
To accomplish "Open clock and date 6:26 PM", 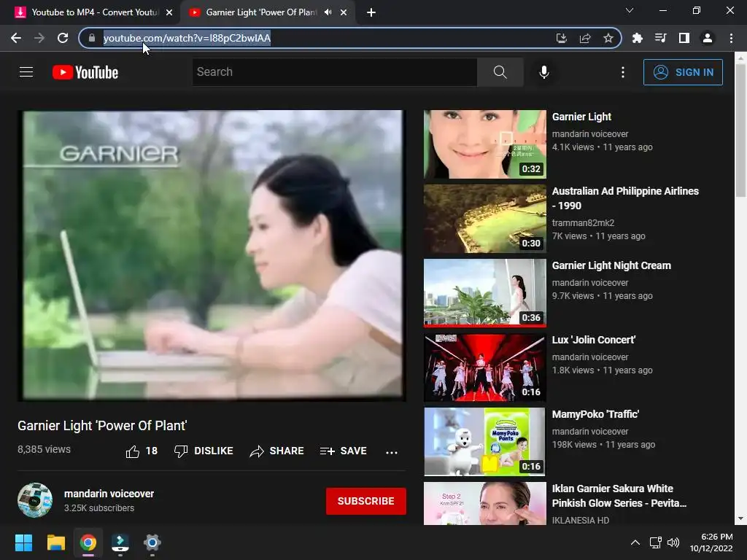I will tap(712, 542).
